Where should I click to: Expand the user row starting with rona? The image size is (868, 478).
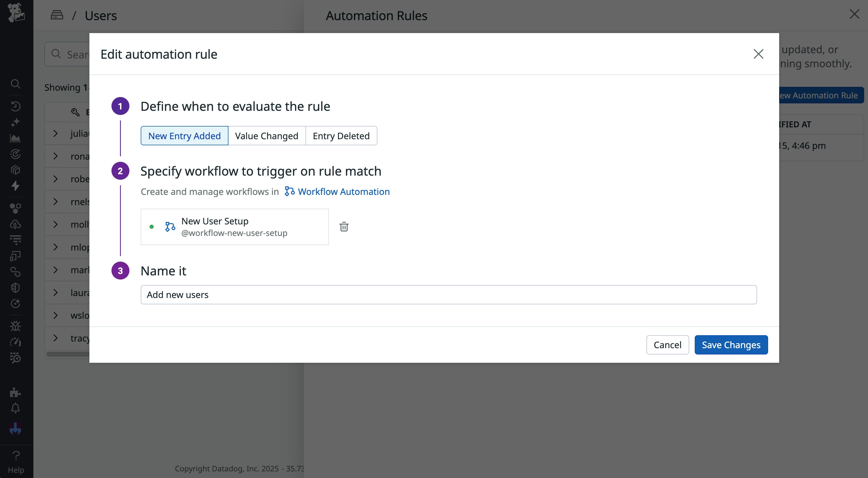coord(56,156)
